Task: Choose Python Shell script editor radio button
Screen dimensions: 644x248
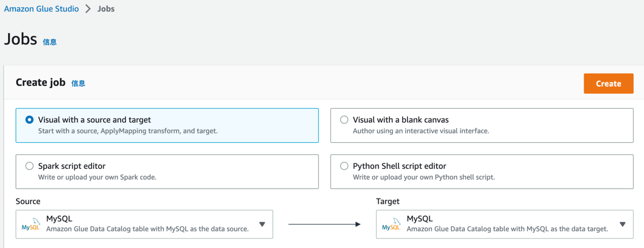Action: tap(344, 166)
